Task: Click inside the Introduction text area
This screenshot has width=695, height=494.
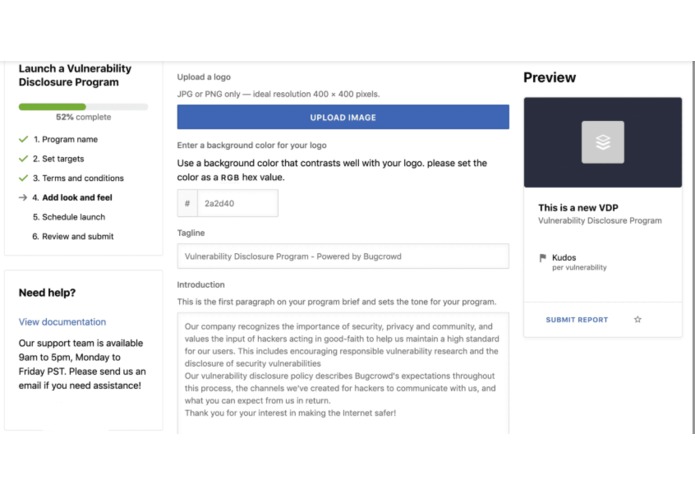Action: 343,373
